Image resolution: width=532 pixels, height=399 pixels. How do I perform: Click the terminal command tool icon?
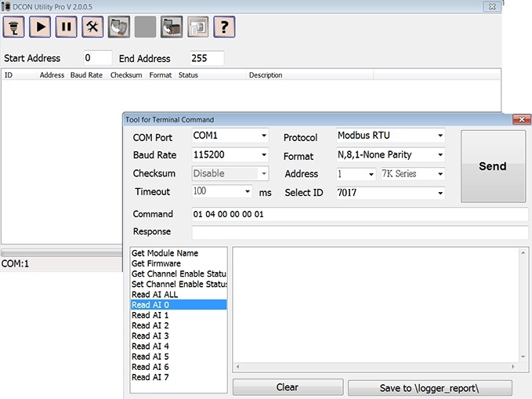119,27
